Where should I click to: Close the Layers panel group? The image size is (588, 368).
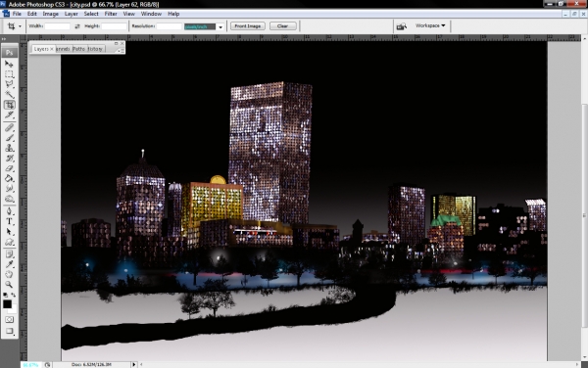(122, 44)
